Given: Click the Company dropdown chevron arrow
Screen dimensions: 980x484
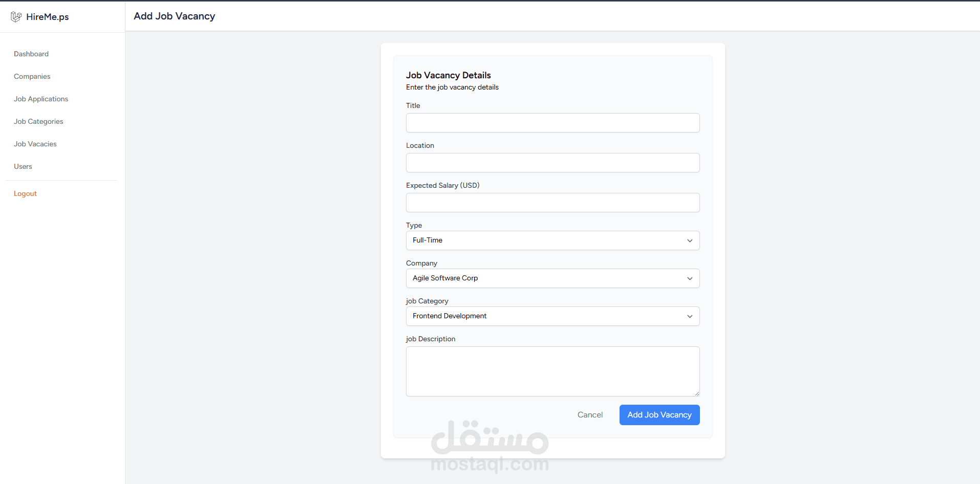Looking at the screenshot, I should (690, 278).
